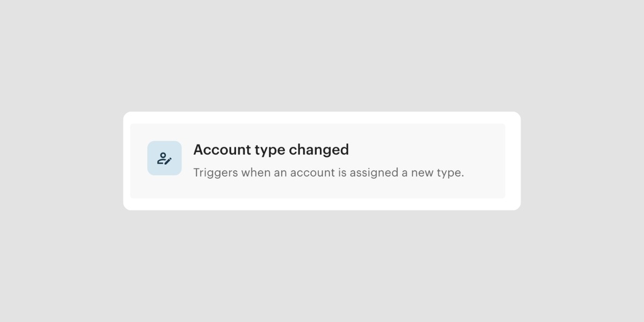Click the "Account type changed" heading
This screenshot has height=322, width=644.
(271, 150)
